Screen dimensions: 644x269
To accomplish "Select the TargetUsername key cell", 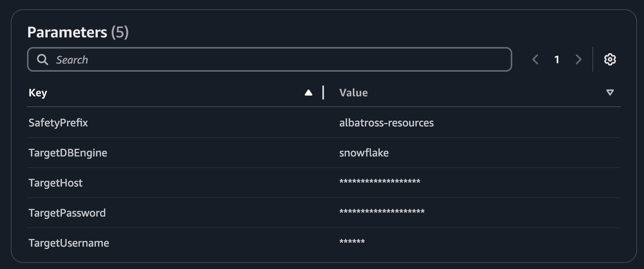I will click(69, 243).
